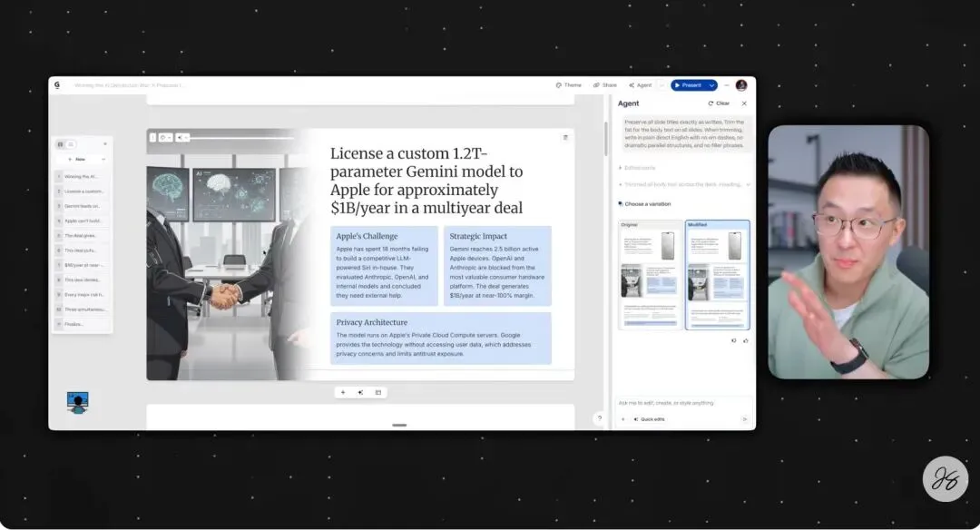Open the 'The deal gives...' card in outline

(82, 236)
